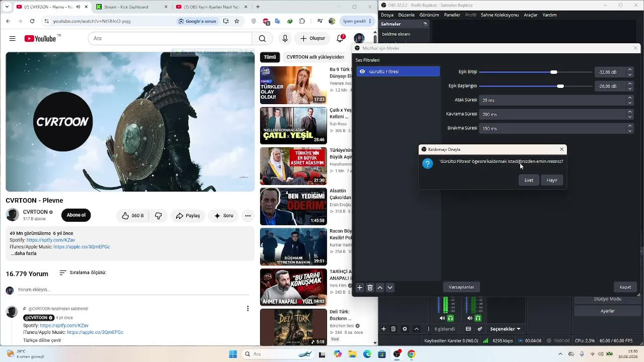Pop out the Sahneler dock panel
Image resolution: width=644 pixels, height=362 pixels.
[425, 24]
